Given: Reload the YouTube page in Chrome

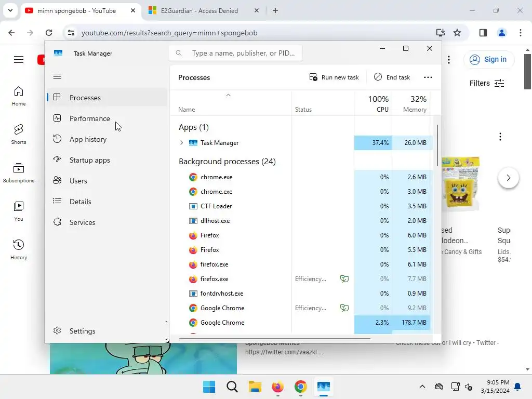Looking at the screenshot, I should [x=49, y=33].
